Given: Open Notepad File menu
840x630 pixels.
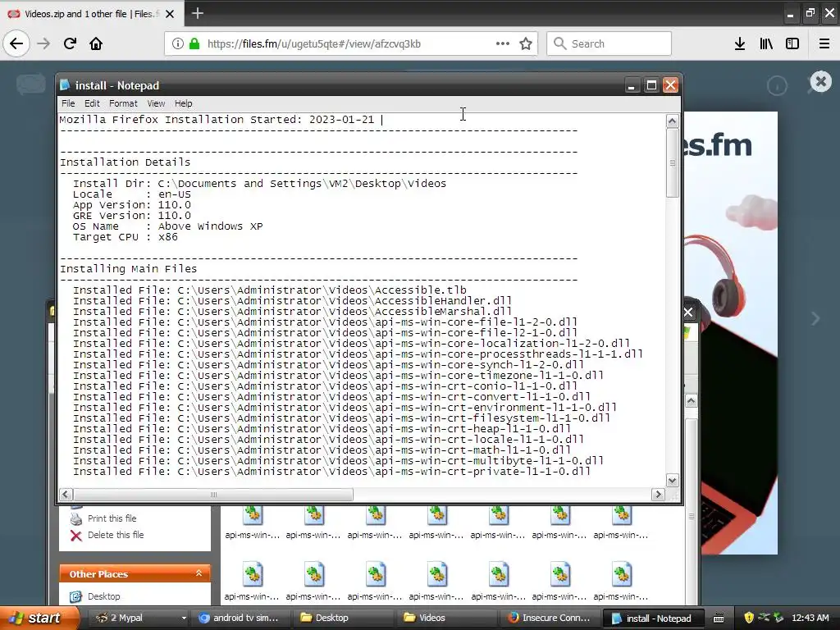Looking at the screenshot, I should tap(68, 103).
